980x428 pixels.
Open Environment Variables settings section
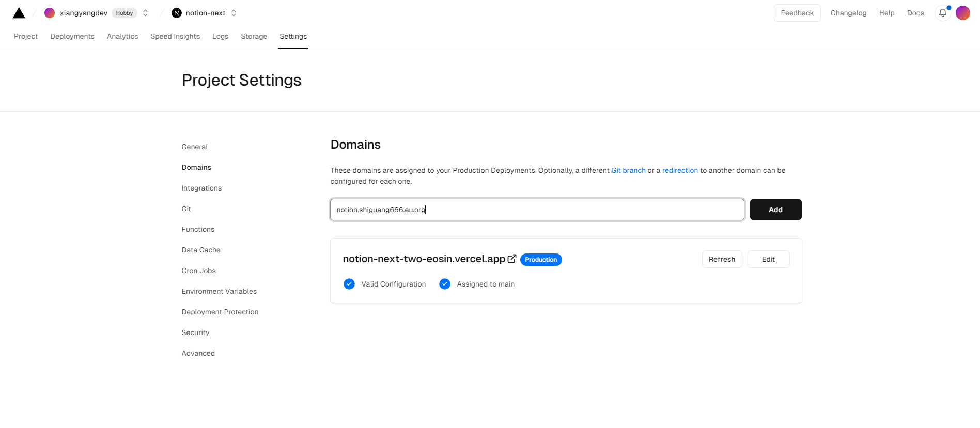click(x=219, y=291)
